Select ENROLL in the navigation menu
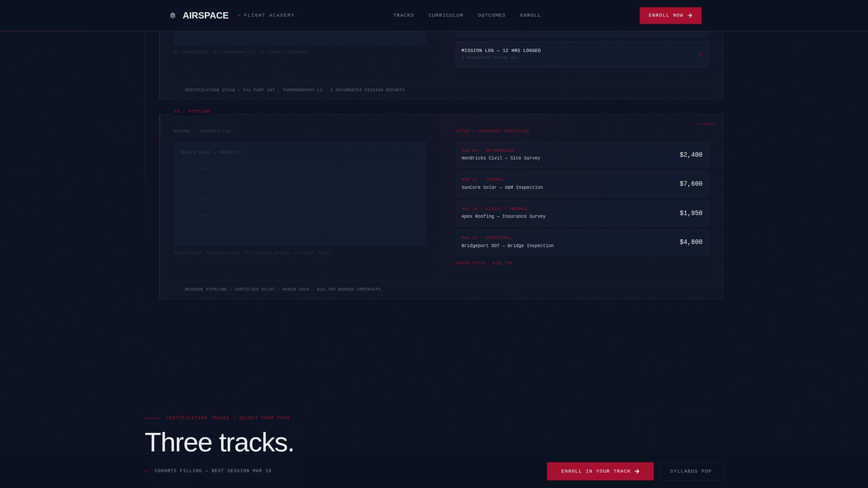This screenshot has height=488, width=868. coord(530,15)
